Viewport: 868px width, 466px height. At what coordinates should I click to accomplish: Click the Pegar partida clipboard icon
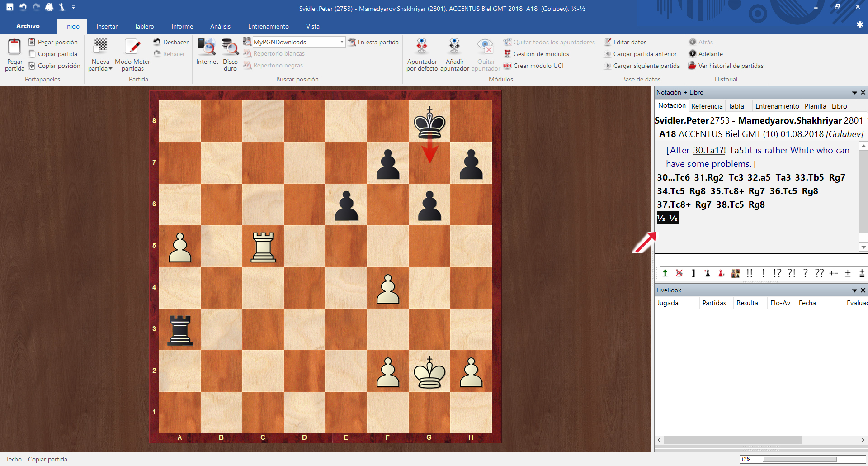pyautogui.click(x=14, y=47)
